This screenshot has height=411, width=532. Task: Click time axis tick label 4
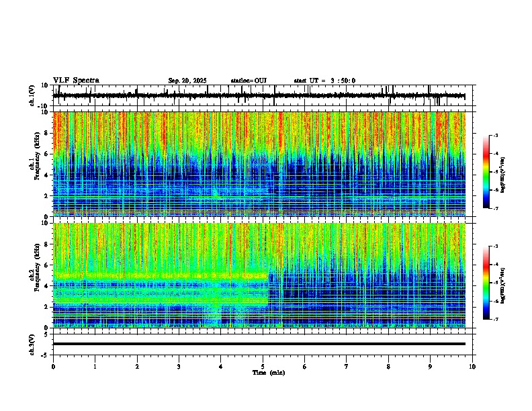220,367
